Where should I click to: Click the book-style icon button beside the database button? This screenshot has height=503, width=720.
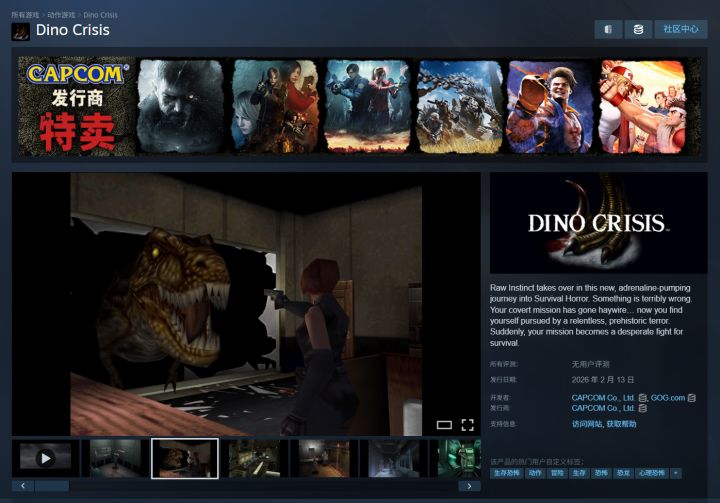tap(608, 29)
